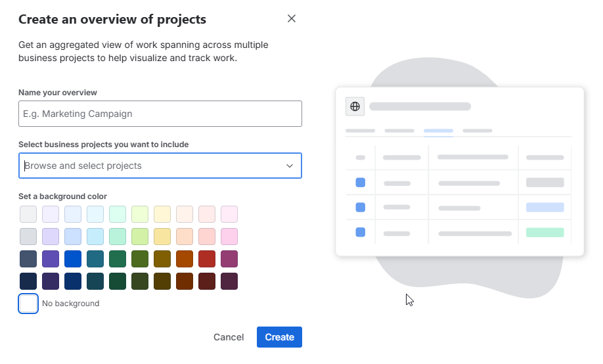Set the dark rust orange swatch in bottom row
This screenshot has width=603, height=364.
184,281
